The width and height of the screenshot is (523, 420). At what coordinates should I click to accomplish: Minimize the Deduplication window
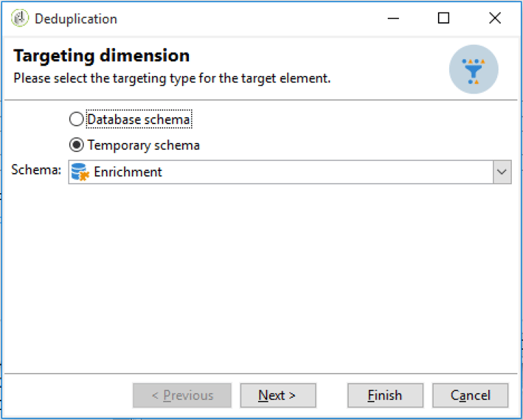pyautogui.click(x=393, y=18)
